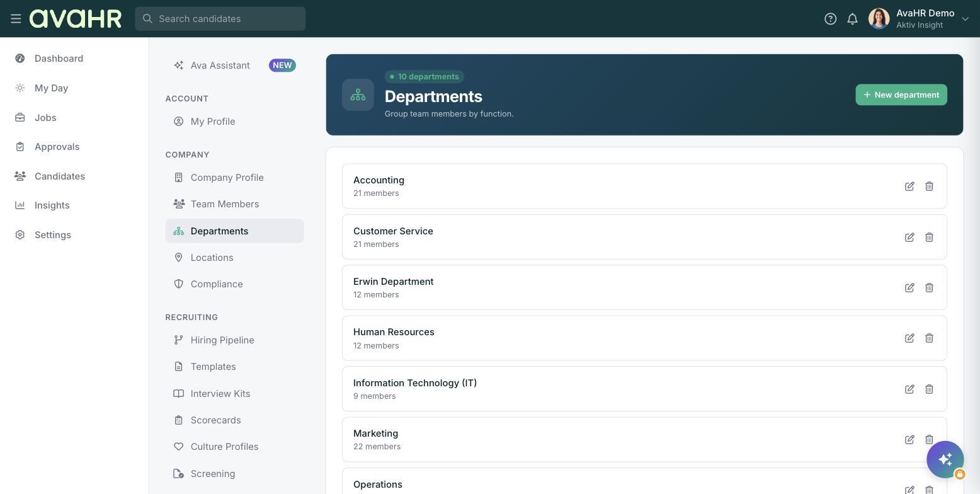
Task: Go to Dashboard
Action: tap(59, 59)
